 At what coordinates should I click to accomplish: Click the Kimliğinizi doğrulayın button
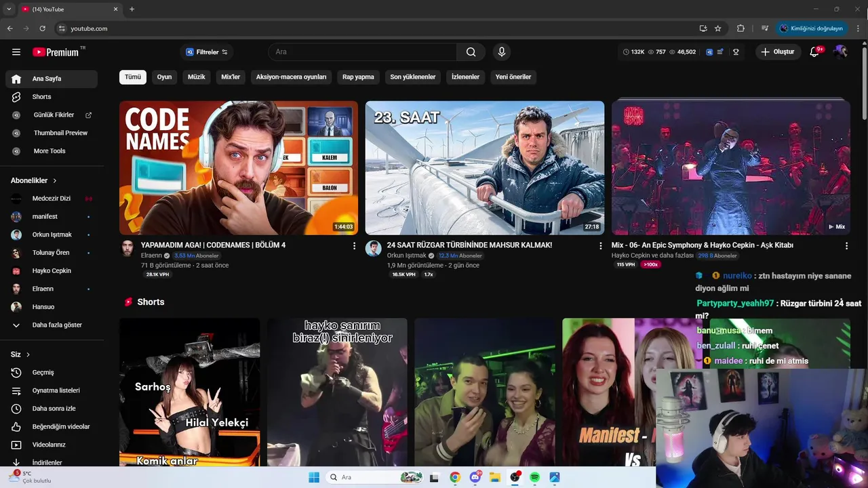coord(811,28)
